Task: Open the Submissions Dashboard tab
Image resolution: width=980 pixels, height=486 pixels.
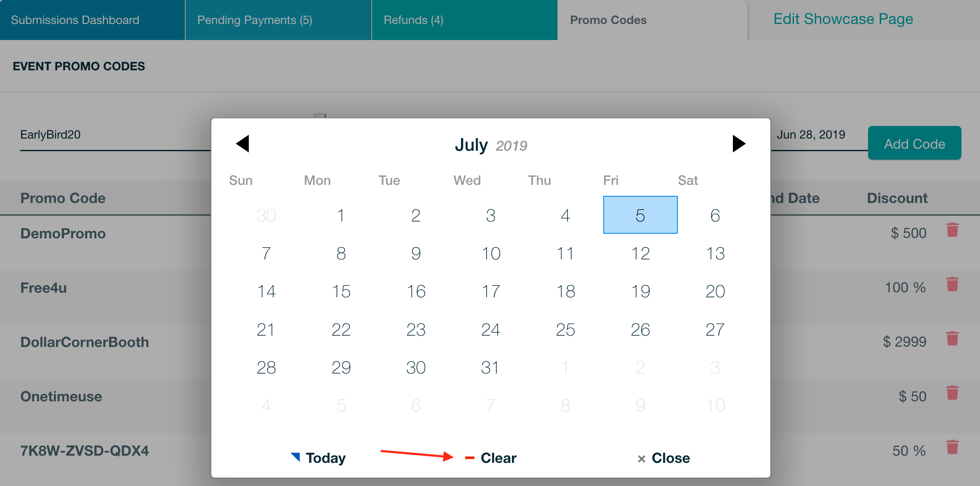Action: [75, 20]
